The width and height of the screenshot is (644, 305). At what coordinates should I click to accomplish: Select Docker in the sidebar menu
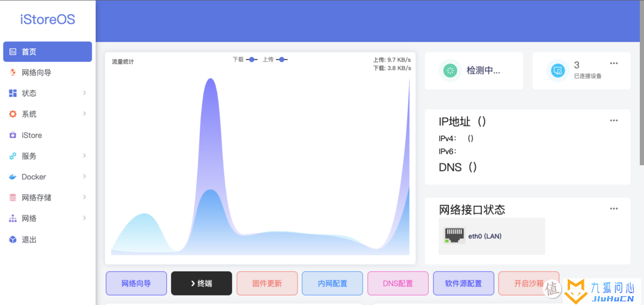point(48,177)
